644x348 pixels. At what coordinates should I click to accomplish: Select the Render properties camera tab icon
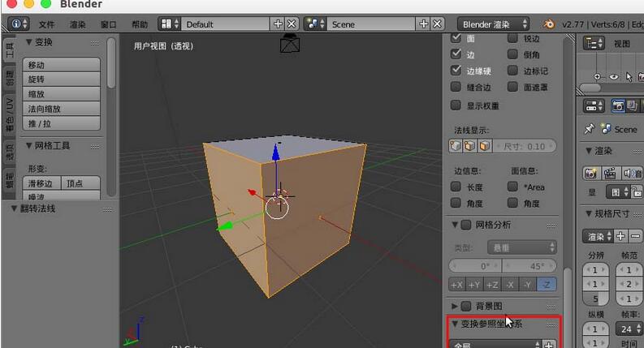pos(618,106)
